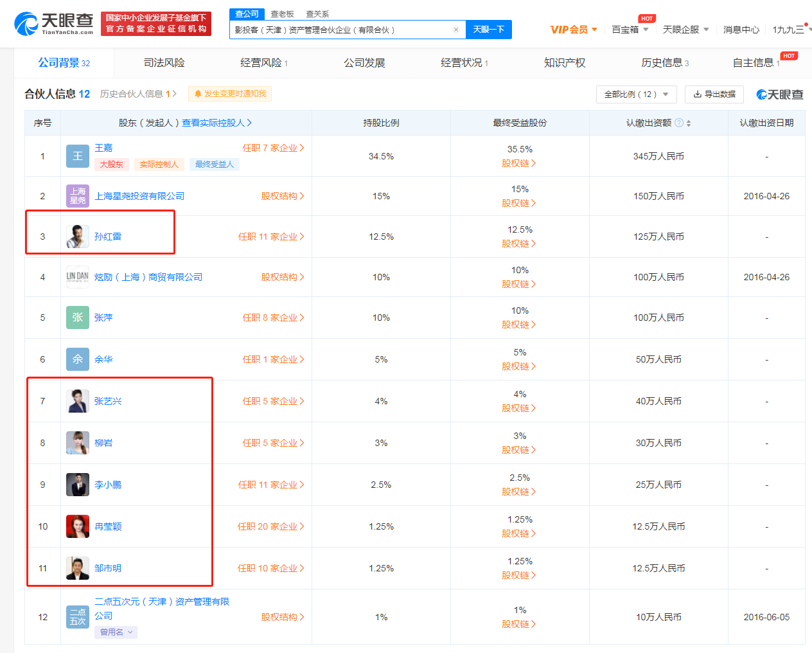Select the 查老板 search tab
This screenshot has width=812, height=653.
[x=282, y=14]
